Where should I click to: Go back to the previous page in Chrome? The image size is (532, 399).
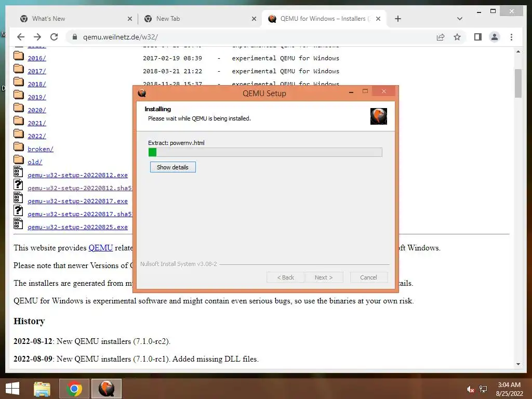[x=21, y=37]
